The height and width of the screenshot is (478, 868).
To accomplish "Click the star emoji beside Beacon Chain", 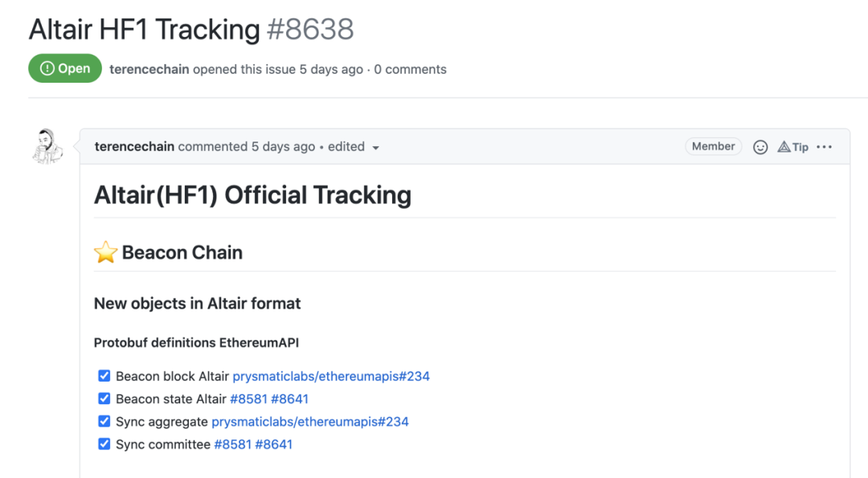I will [x=106, y=252].
